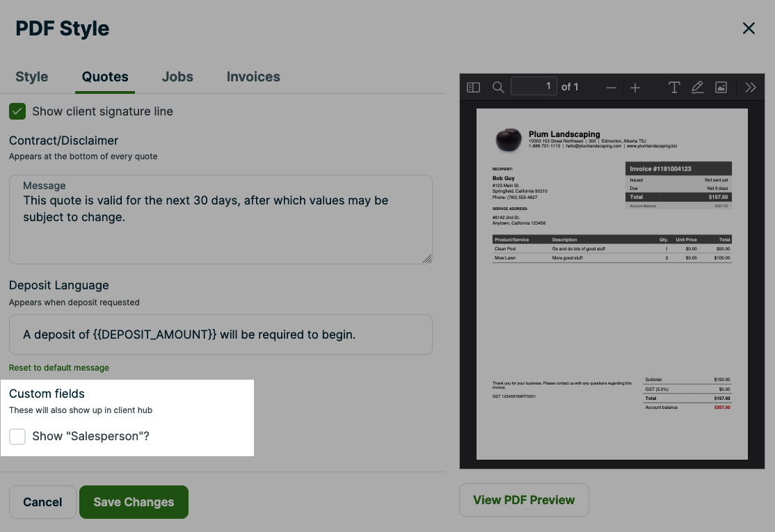Focus the page number field
The height and width of the screenshot is (532, 775).
click(x=534, y=86)
